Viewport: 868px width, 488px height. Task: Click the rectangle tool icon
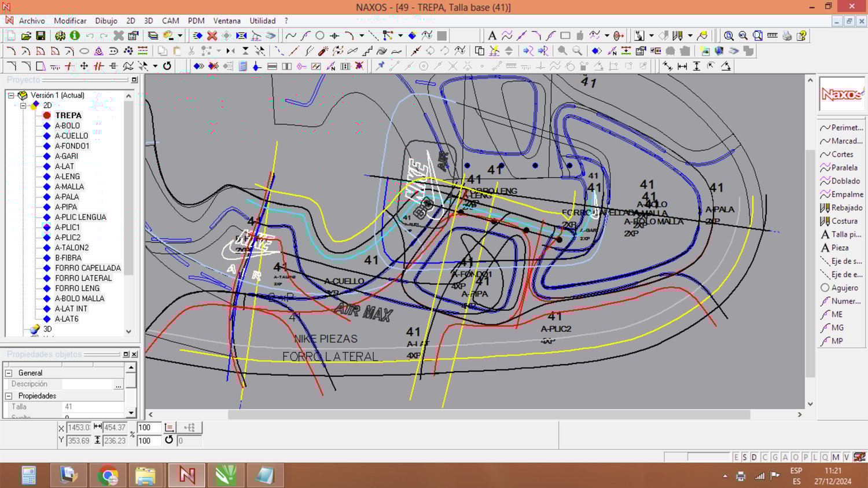(565, 36)
